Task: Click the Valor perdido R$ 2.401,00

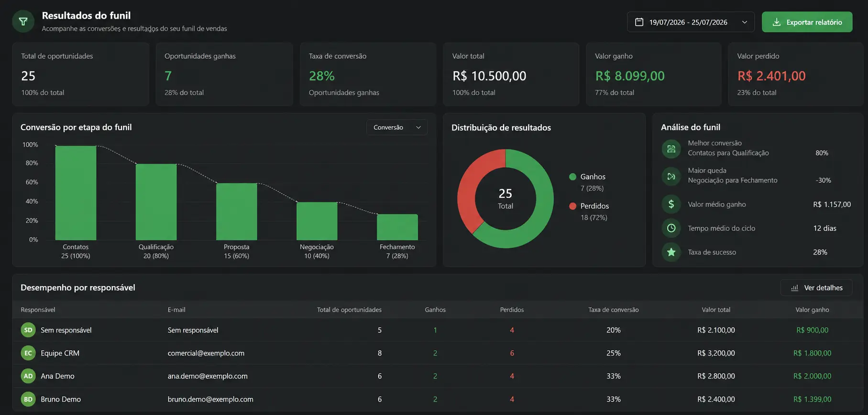Action: 771,76
